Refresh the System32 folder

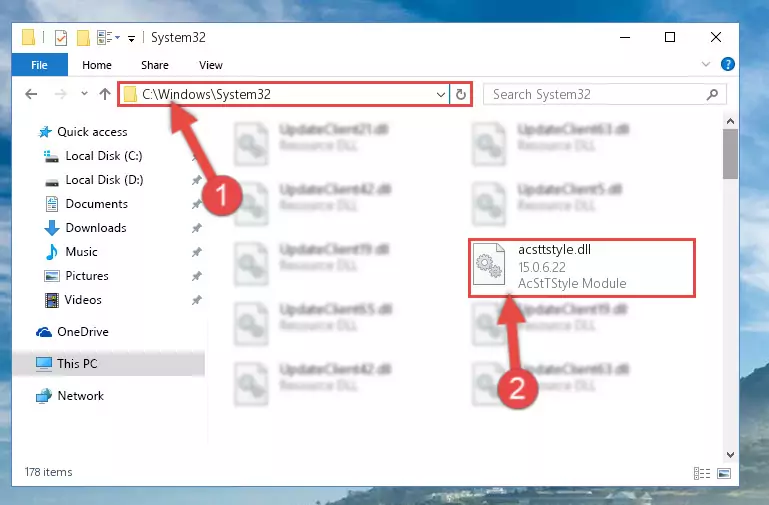(461, 94)
